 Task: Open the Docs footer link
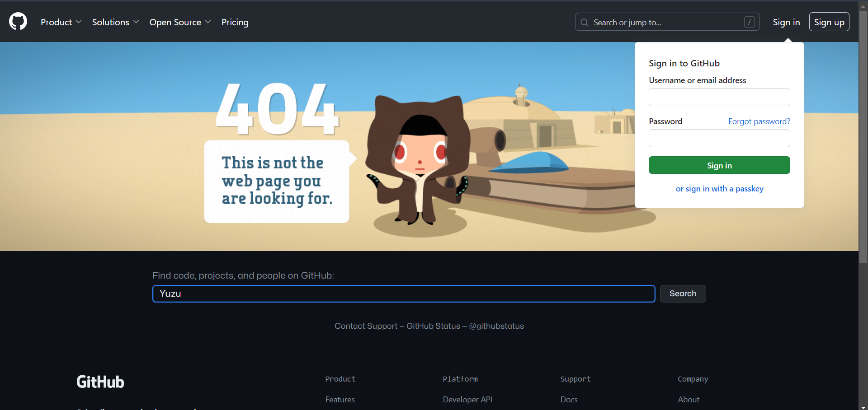569,400
